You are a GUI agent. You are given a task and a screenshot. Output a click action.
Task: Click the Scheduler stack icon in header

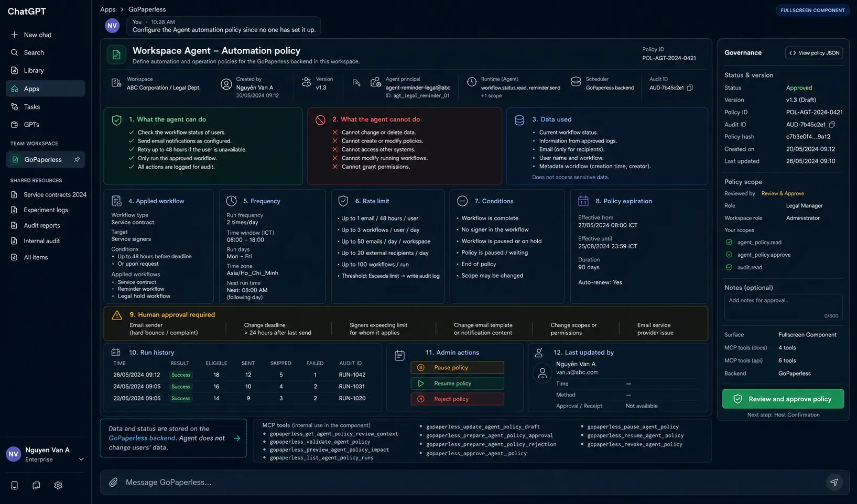click(x=576, y=82)
